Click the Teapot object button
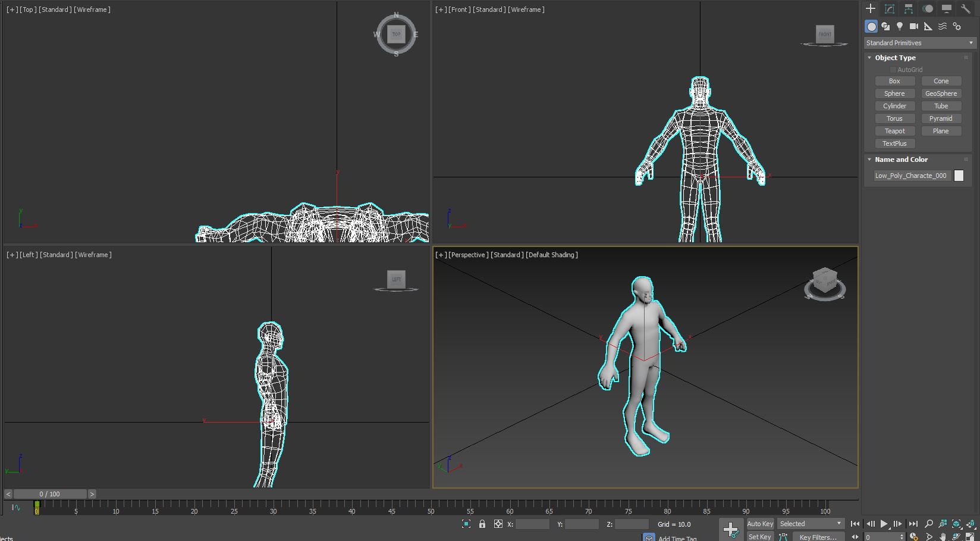 [x=895, y=131]
